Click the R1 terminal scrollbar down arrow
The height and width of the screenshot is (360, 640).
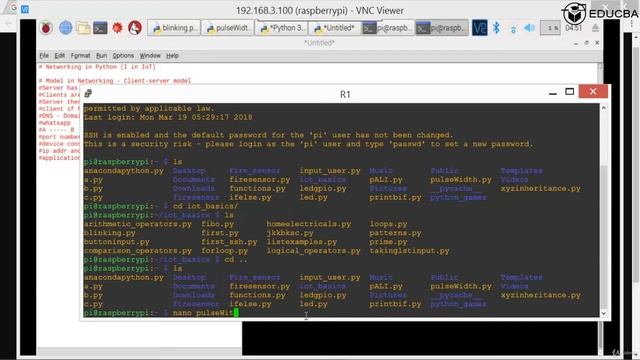(604, 313)
